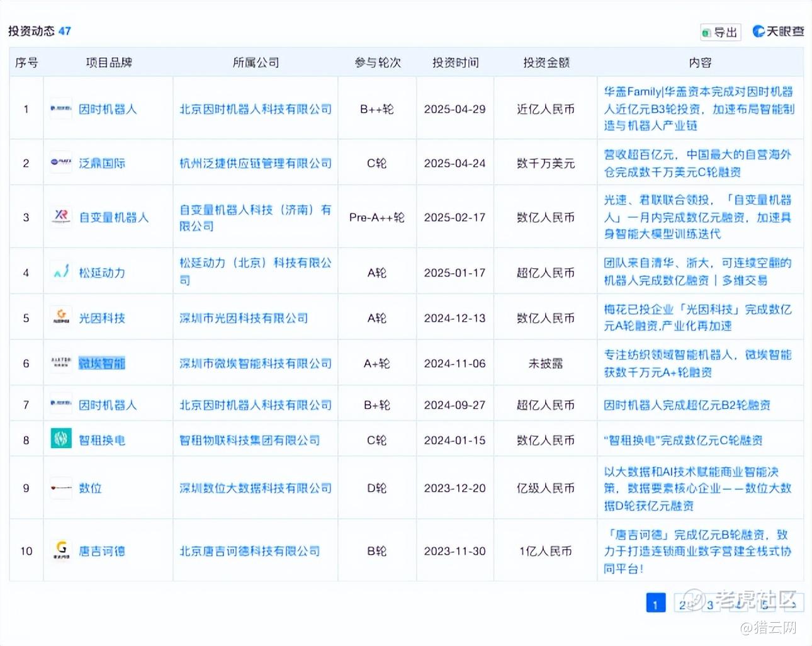Export the investment list with 导出
This screenshot has height=646, width=812.
[721, 32]
